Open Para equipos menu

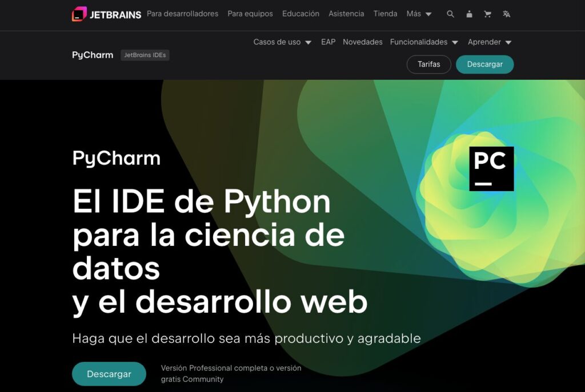point(250,14)
